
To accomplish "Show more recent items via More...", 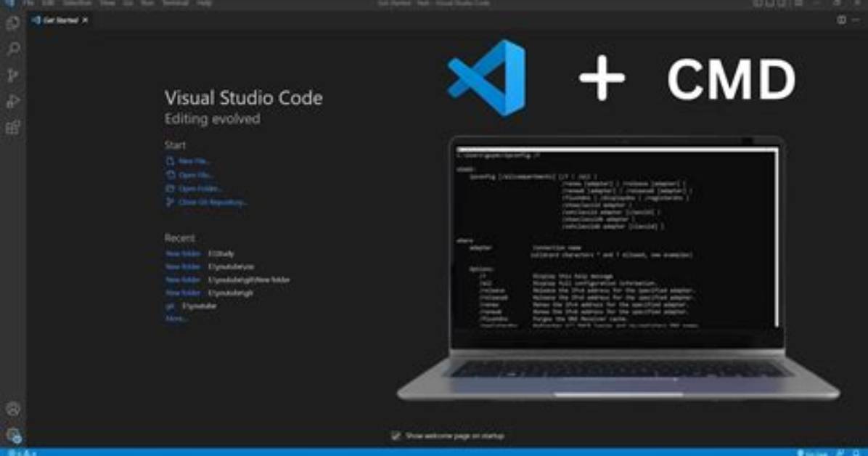I will pos(176,319).
